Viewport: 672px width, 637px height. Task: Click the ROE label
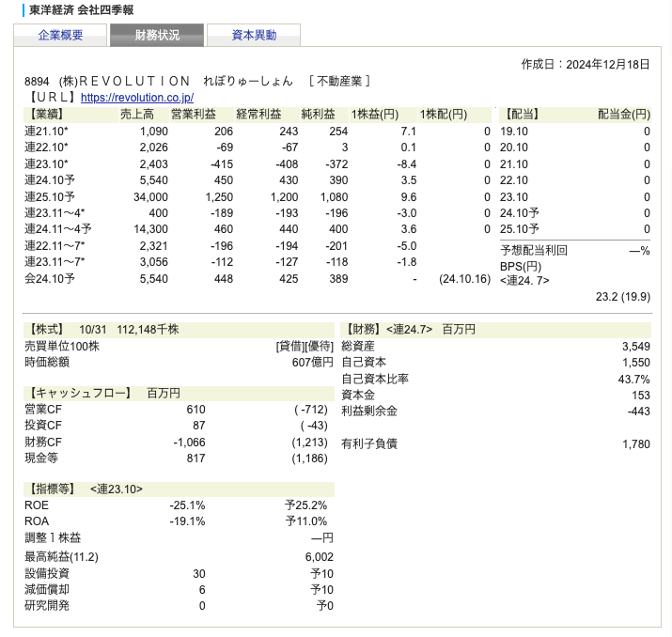point(37,505)
